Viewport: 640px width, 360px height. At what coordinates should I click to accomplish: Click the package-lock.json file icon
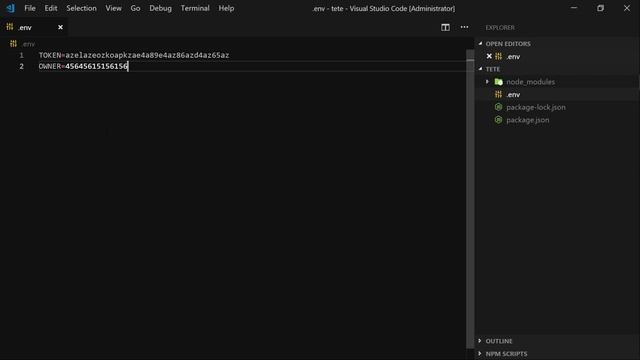(x=498, y=107)
